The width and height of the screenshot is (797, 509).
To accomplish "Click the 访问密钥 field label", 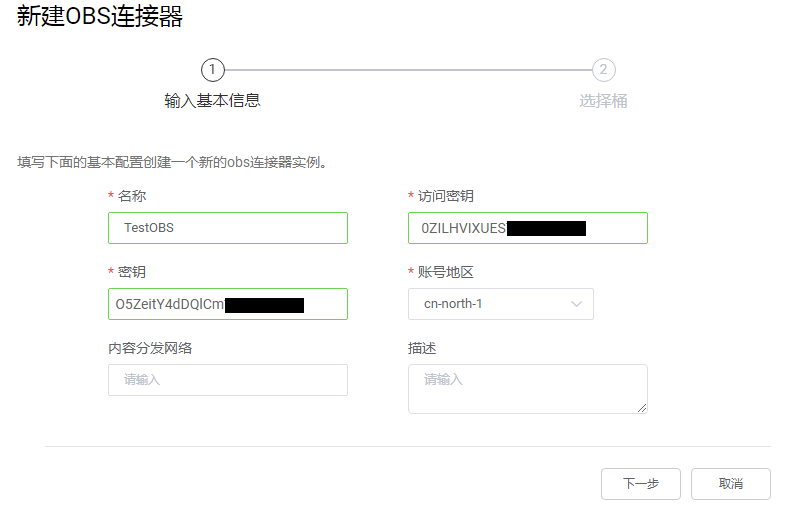I will coord(446,196).
